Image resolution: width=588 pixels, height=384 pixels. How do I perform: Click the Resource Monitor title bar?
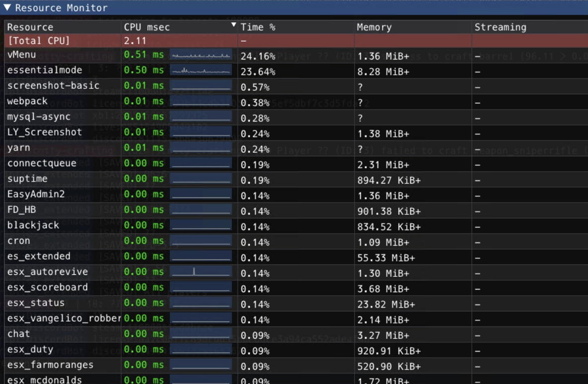(298, 8)
